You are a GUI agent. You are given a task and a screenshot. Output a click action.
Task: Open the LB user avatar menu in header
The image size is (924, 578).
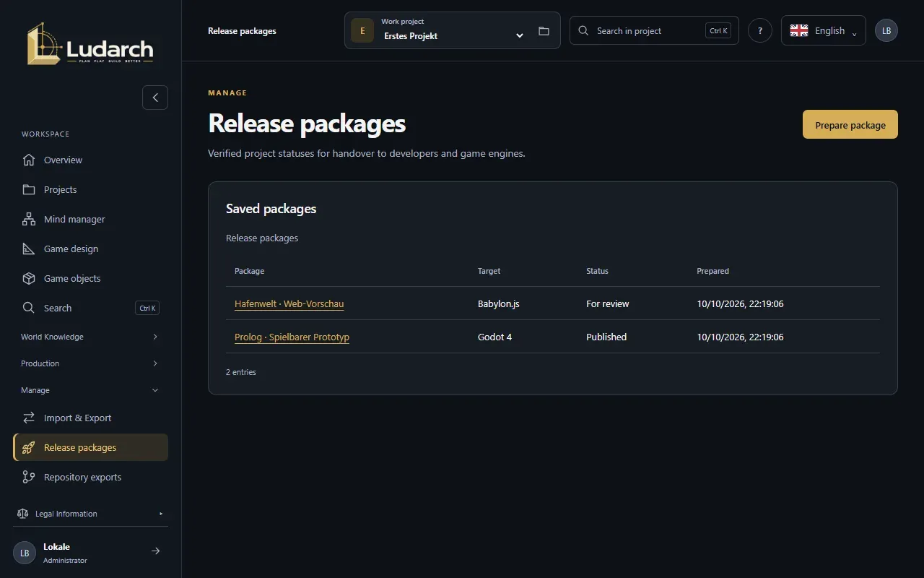pyautogui.click(x=886, y=30)
